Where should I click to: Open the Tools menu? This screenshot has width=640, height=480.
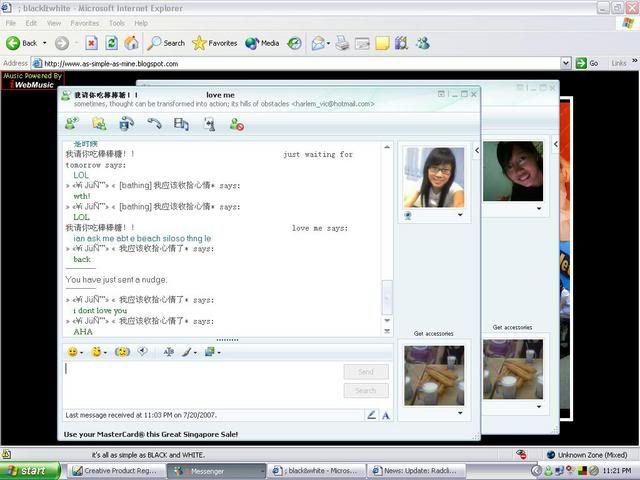pyautogui.click(x=117, y=23)
